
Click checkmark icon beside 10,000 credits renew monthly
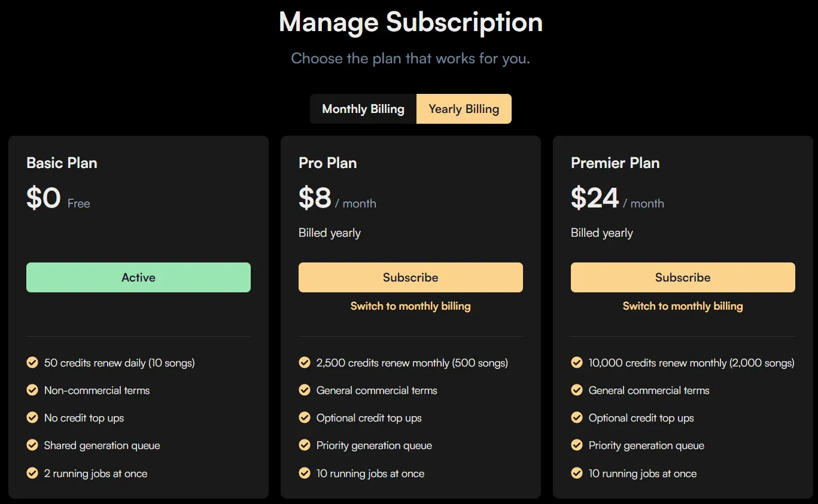point(577,362)
